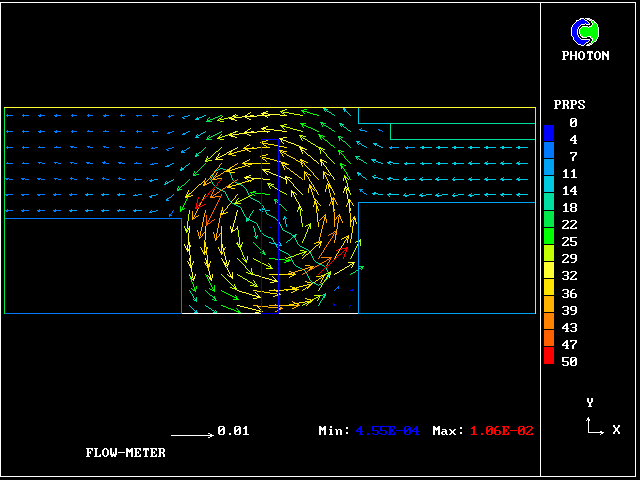Click the Y axis letter in orientation indicator
Viewport: 640px width, 480px height.
590,402
